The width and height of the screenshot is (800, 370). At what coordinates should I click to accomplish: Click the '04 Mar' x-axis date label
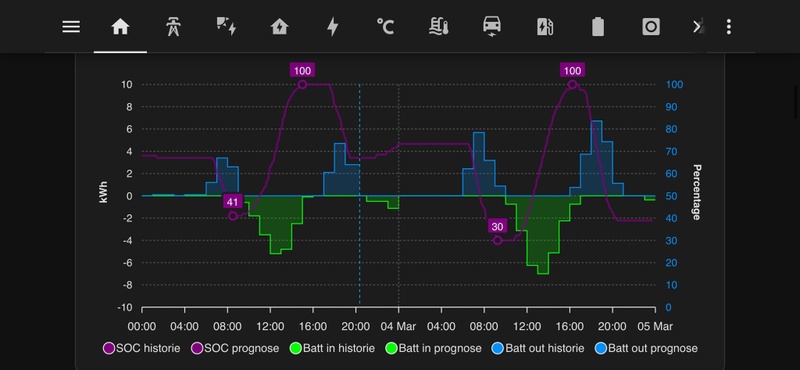(x=399, y=326)
